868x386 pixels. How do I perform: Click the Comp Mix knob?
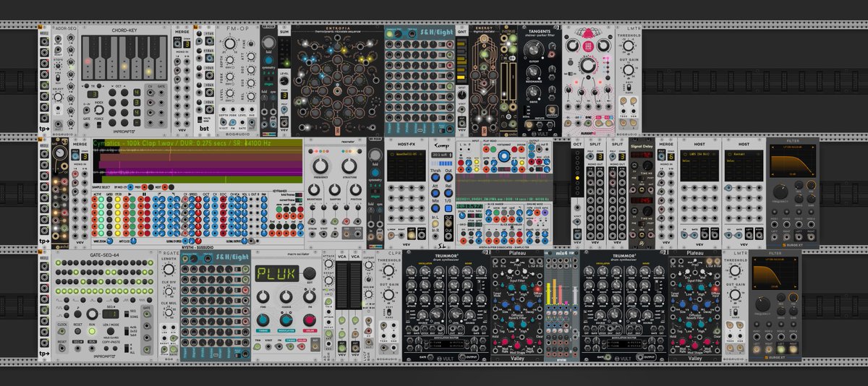[x=435, y=208]
